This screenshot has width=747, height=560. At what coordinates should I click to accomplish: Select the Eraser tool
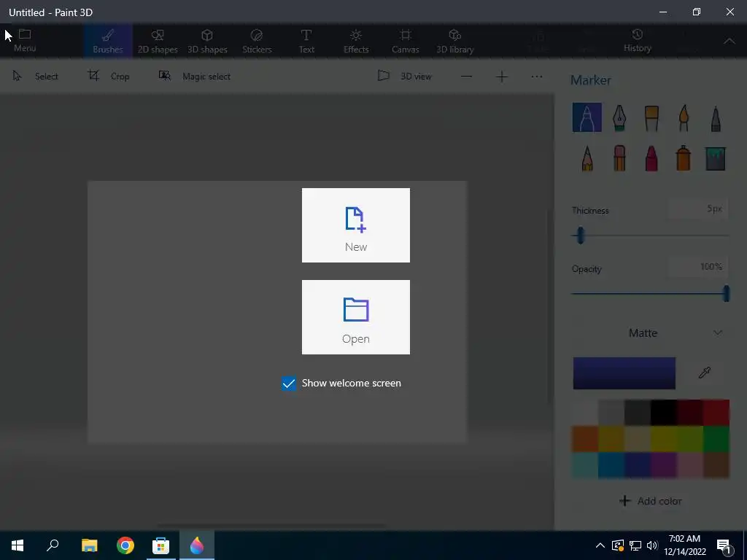click(619, 158)
